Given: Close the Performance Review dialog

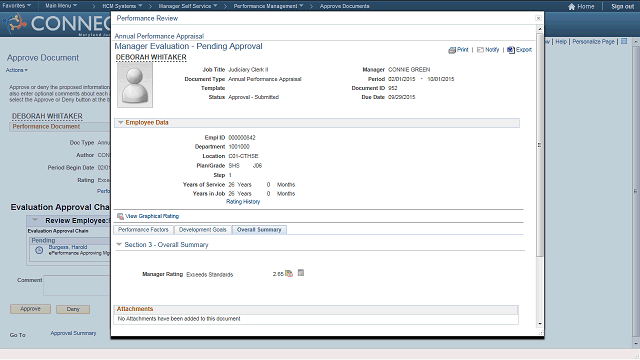Looking at the screenshot, I should pyautogui.click(x=538, y=18).
